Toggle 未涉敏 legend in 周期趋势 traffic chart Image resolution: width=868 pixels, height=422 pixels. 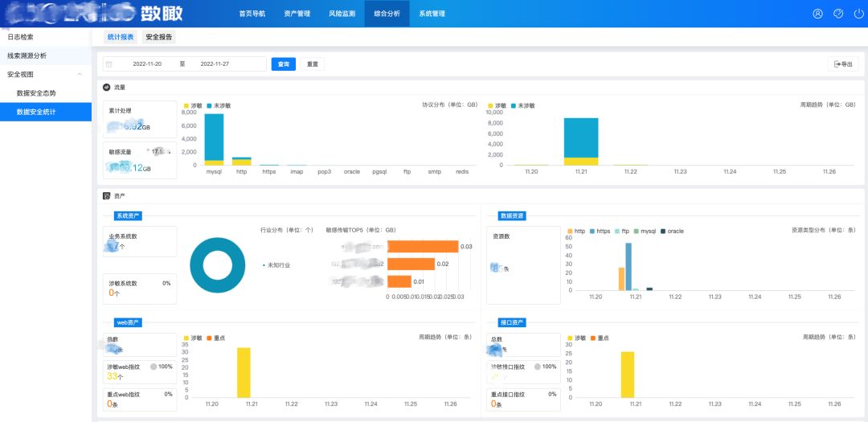(523, 105)
